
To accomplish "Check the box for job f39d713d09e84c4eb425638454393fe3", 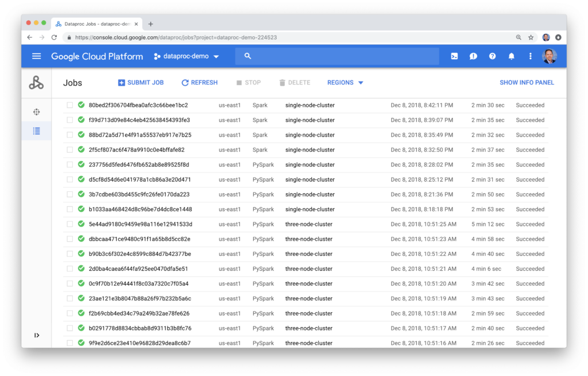I will click(69, 120).
